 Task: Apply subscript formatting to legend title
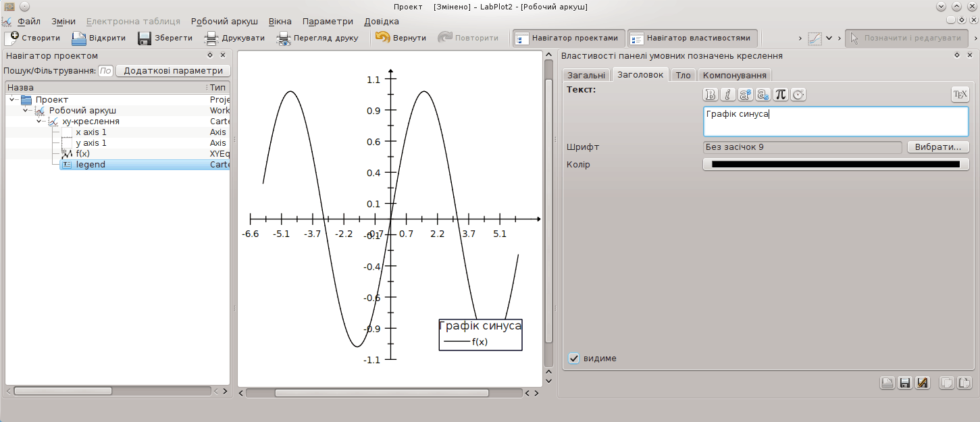763,95
